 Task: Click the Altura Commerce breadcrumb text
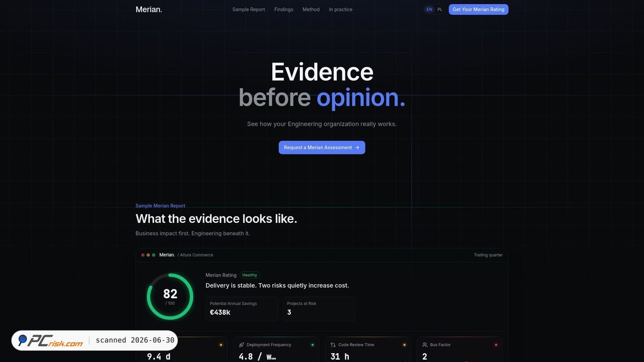point(196,255)
